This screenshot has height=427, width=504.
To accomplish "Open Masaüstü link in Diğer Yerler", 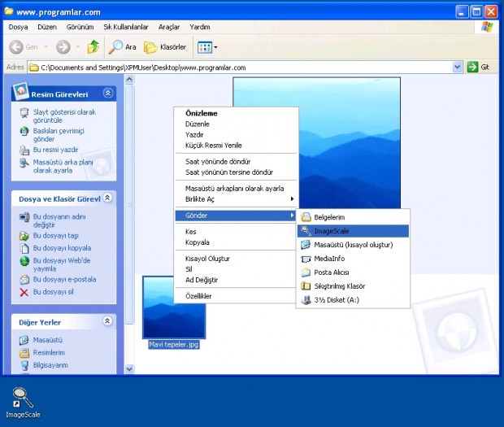I will click(x=48, y=340).
